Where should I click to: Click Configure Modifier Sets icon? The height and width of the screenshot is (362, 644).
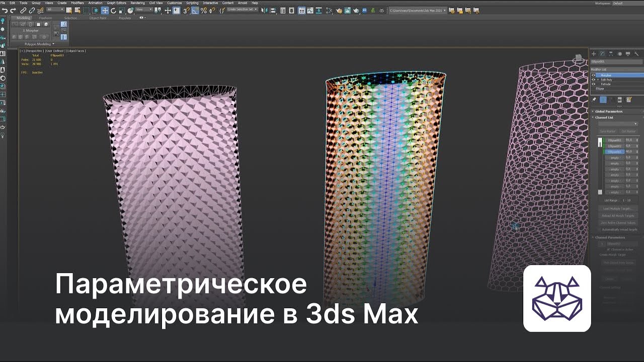tap(629, 100)
